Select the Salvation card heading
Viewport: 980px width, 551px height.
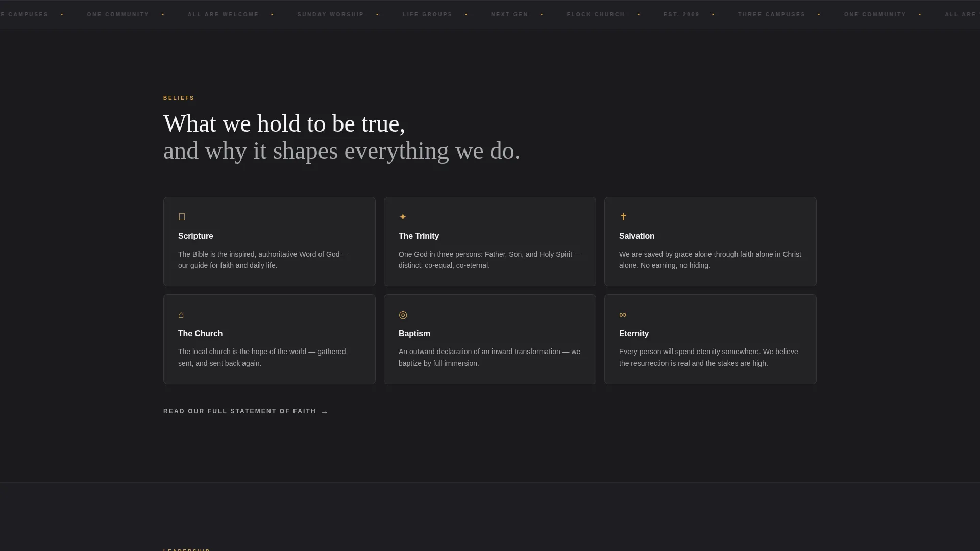point(636,236)
